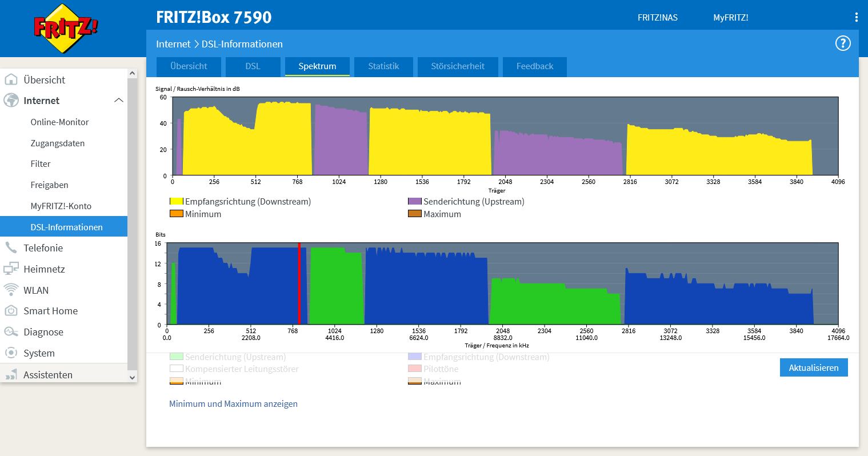Viewport: 868px width, 456px height.
Task: Open the Störsicherheit tab
Action: pos(458,66)
